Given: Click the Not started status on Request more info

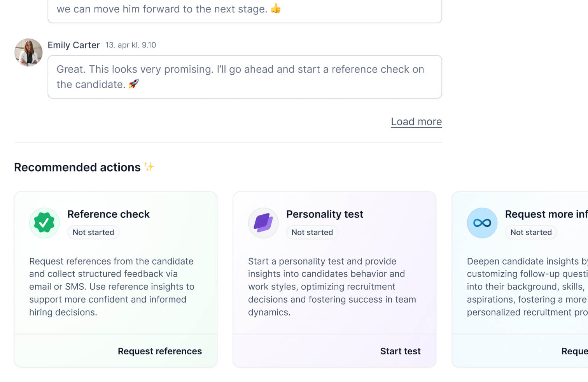Looking at the screenshot, I should tap(531, 232).
